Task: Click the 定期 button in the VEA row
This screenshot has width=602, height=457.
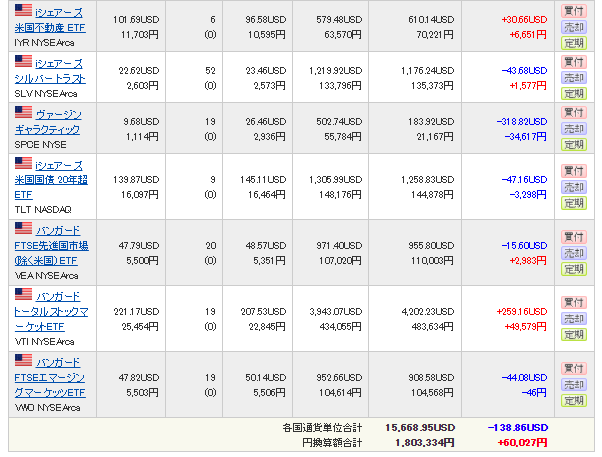Action: coord(574,269)
